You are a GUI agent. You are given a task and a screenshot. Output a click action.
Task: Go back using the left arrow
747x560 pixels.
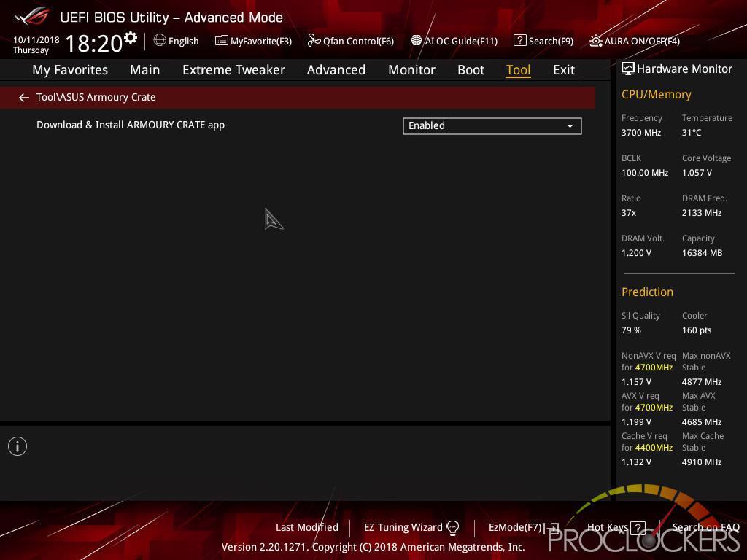point(24,98)
